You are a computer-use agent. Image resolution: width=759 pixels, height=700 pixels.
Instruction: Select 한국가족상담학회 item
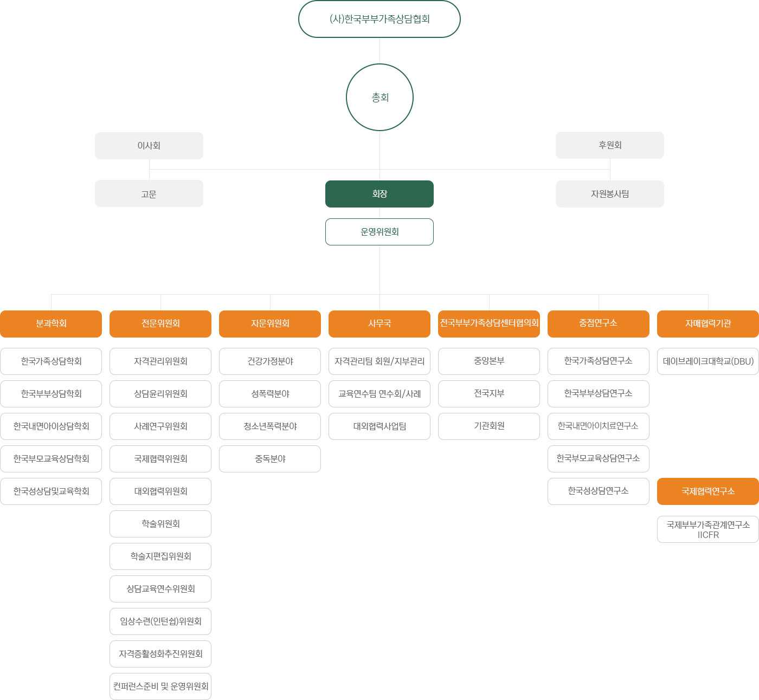pyautogui.click(x=51, y=361)
